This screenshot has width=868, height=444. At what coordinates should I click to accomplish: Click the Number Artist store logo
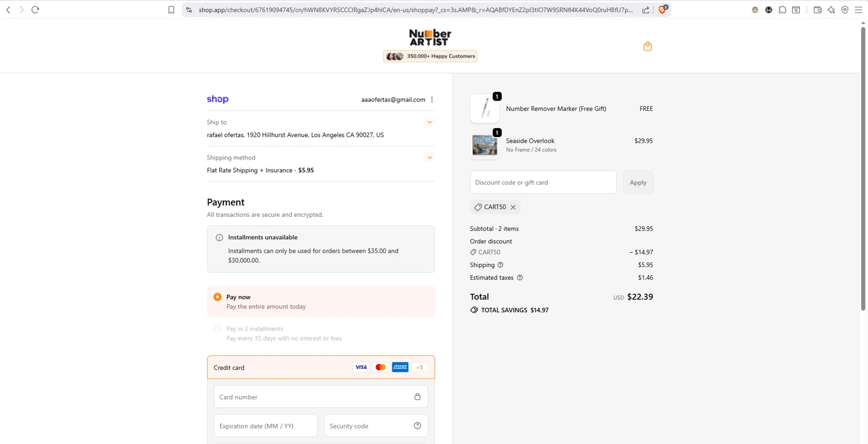(430, 38)
